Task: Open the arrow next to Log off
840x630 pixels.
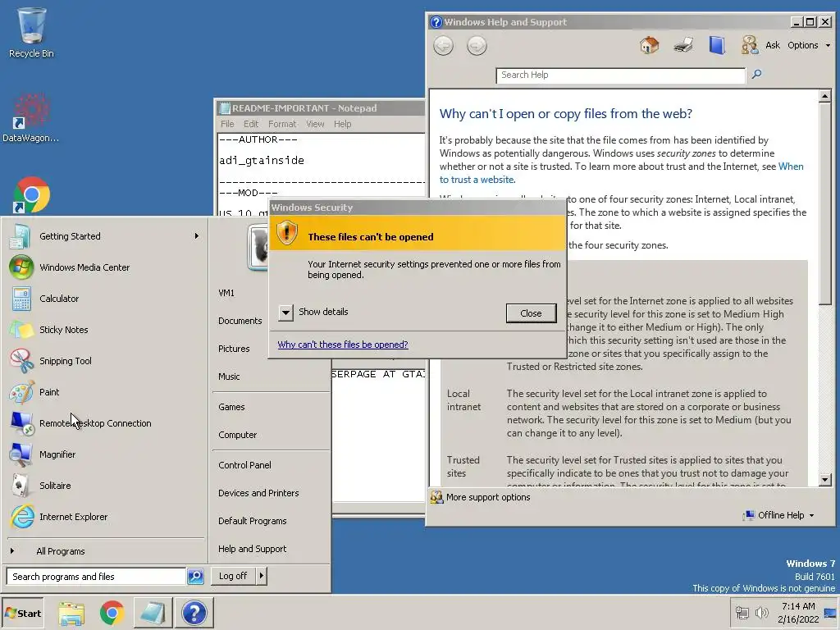Action: pos(261,576)
